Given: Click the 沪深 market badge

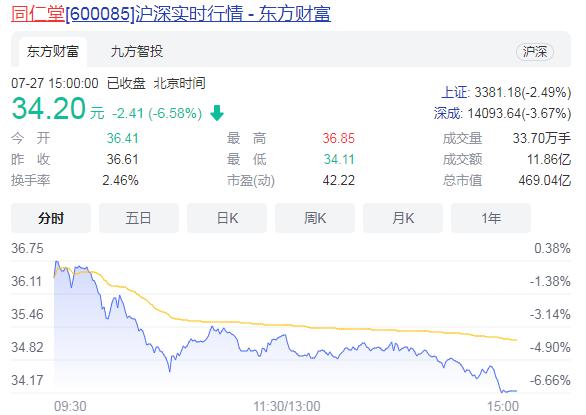Looking at the screenshot, I should (x=535, y=52).
